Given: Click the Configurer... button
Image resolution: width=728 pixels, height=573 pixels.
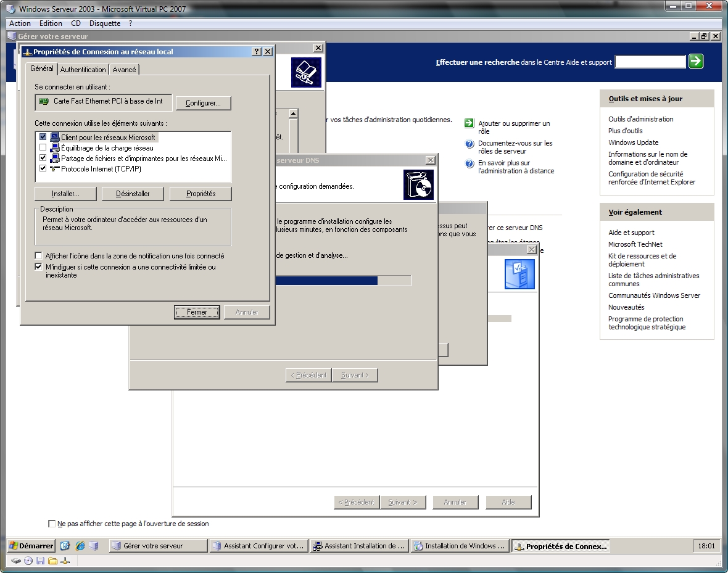Looking at the screenshot, I should (x=203, y=103).
